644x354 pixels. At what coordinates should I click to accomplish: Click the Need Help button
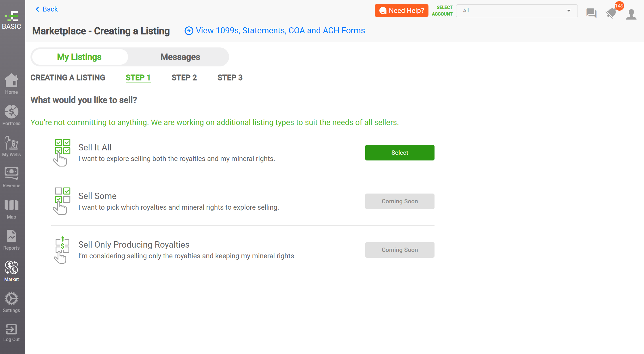point(401,10)
